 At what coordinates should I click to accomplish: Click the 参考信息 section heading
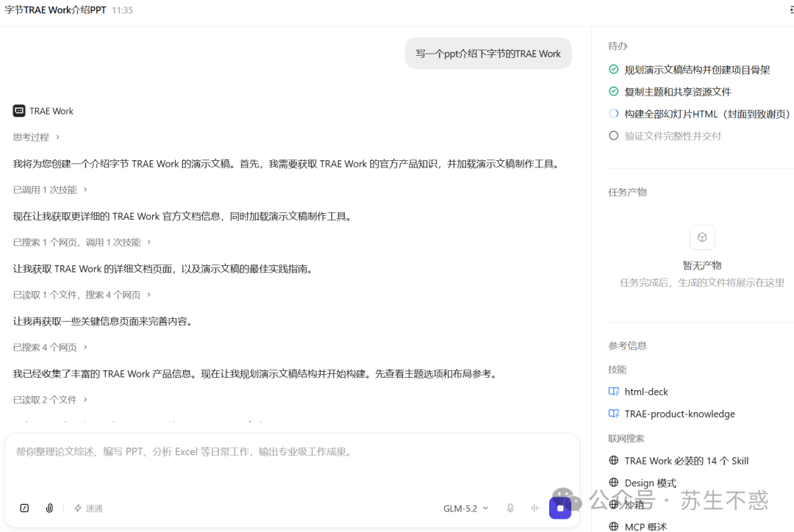[627, 345]
